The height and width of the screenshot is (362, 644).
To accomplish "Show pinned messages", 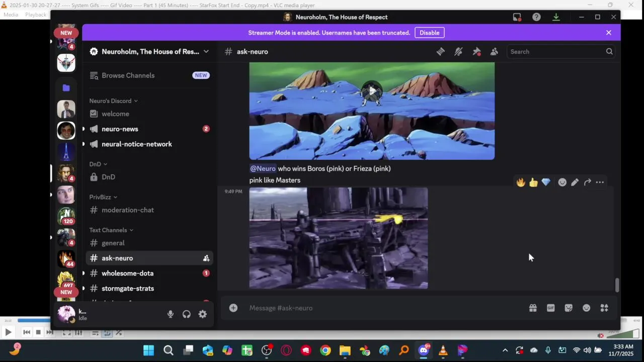I will (x=476, y=51).
